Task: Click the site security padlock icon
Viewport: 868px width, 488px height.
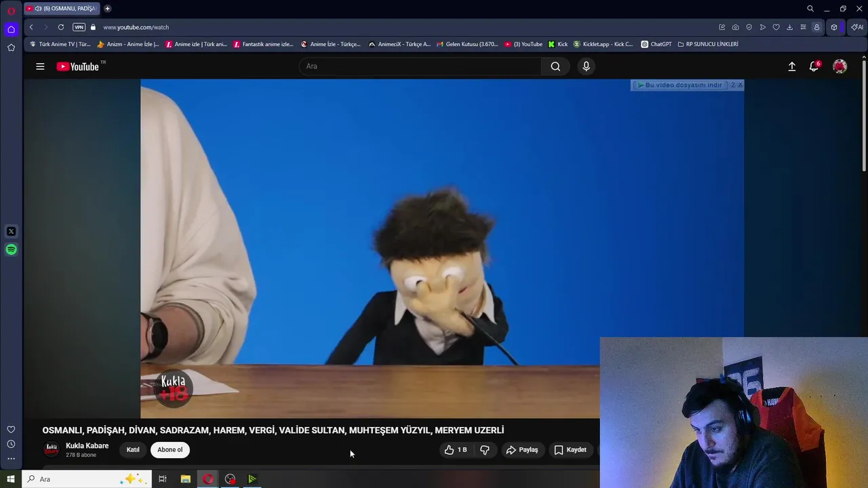Action: click(94, 27)
